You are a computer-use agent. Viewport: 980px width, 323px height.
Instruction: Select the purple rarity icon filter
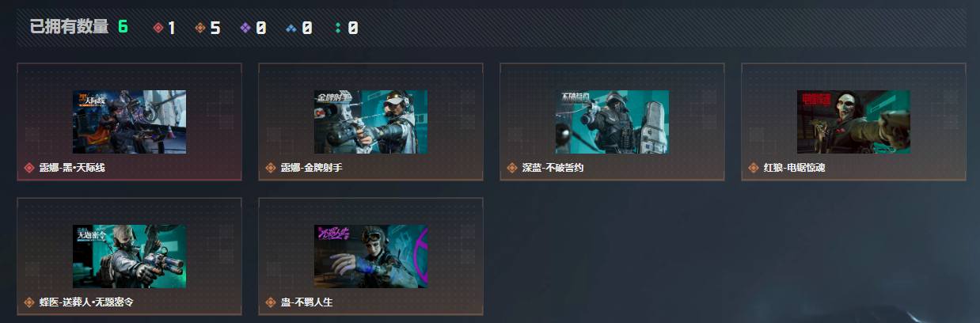tap(245, 28)
